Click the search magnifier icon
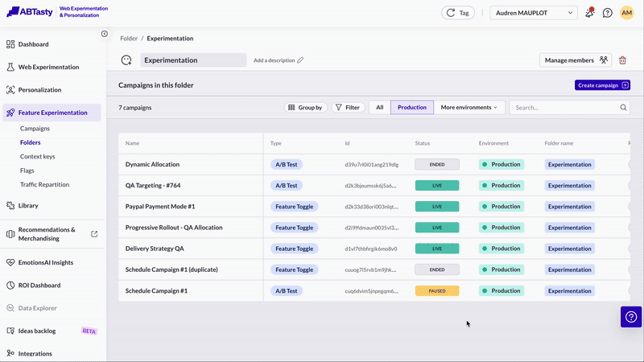 [x=623, y=107]
